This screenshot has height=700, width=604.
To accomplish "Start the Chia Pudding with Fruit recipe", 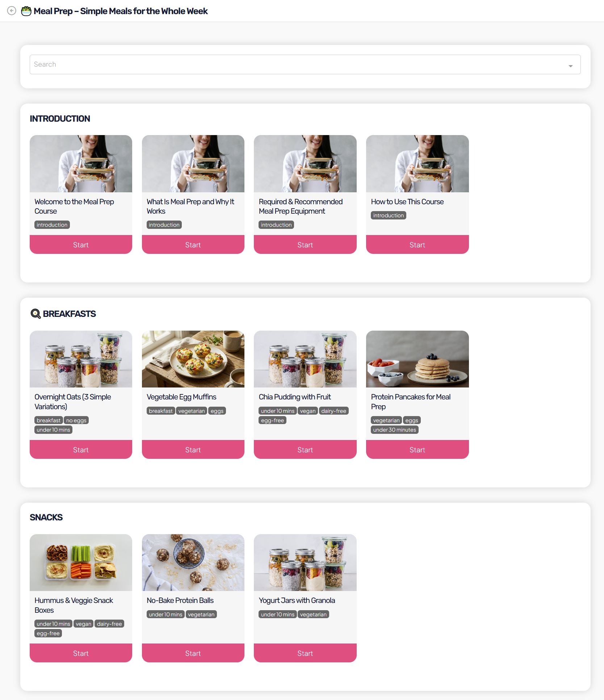I will tap(305, 450).
